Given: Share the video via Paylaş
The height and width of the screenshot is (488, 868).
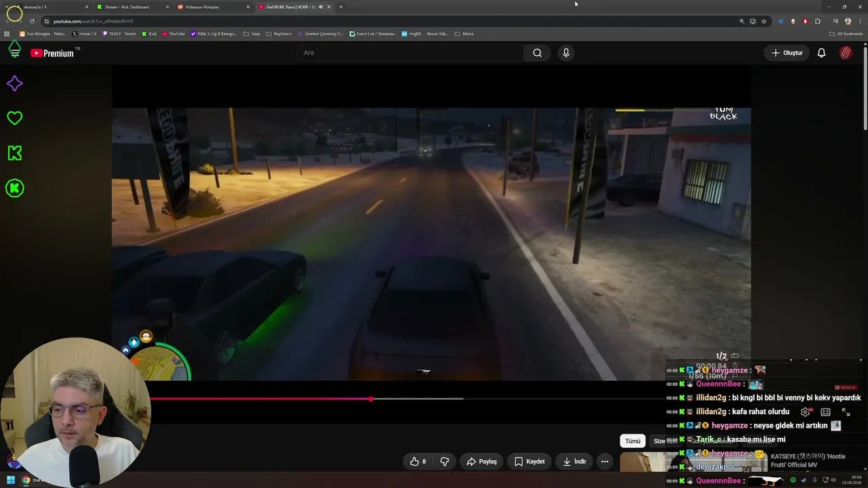Looking at the screenshot, I should 481,462.
